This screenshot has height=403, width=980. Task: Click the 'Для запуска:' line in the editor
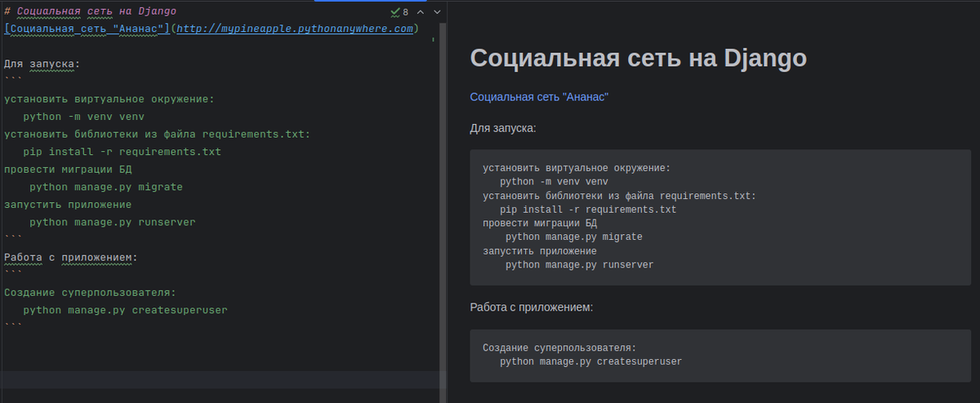pyautogui.click(x=42, y=64)
